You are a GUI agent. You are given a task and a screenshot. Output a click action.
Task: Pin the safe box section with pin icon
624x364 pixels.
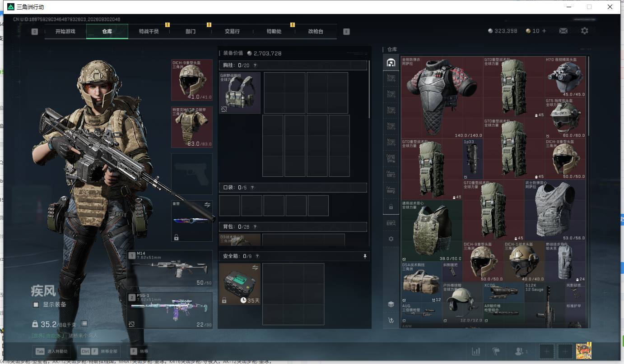point(365,256)
